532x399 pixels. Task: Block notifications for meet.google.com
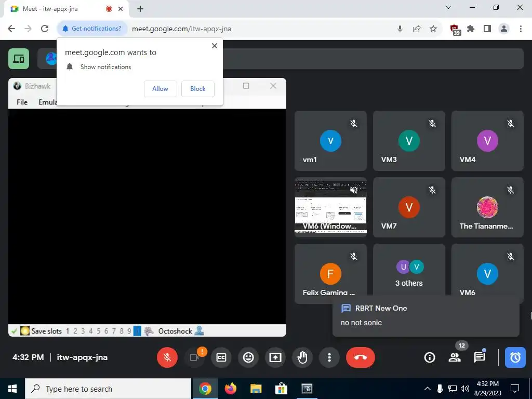[198, 89]
